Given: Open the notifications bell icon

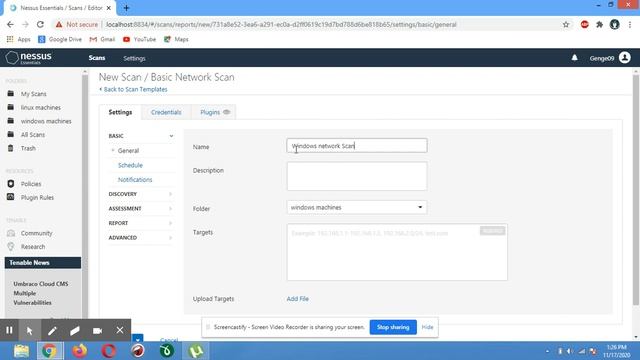Looking at the screenshot, I should (574, 58).
